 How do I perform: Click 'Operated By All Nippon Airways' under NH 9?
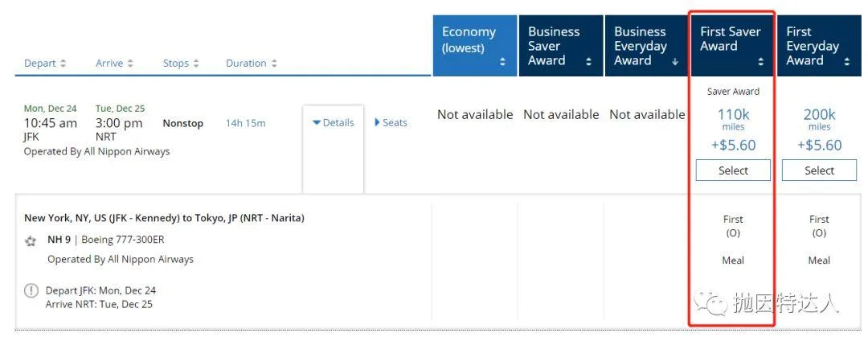pyautogui.click(x=121, y=259)
